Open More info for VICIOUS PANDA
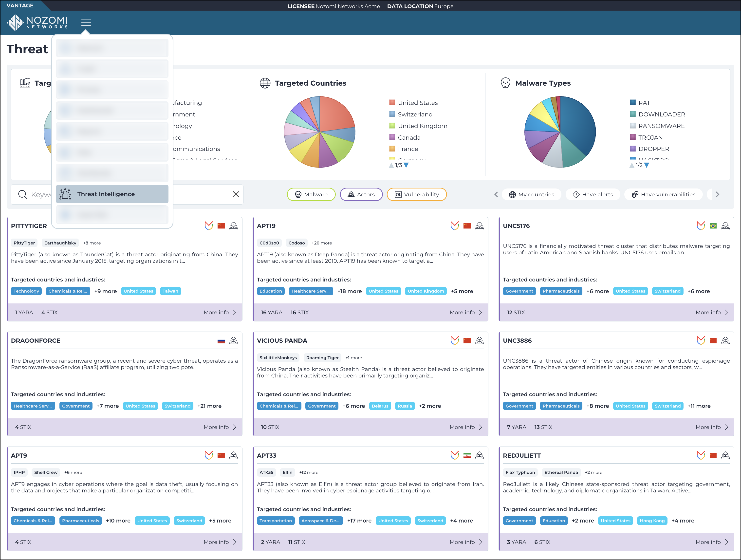The height and width of the screenshot is (560, 741). point(466,427)
